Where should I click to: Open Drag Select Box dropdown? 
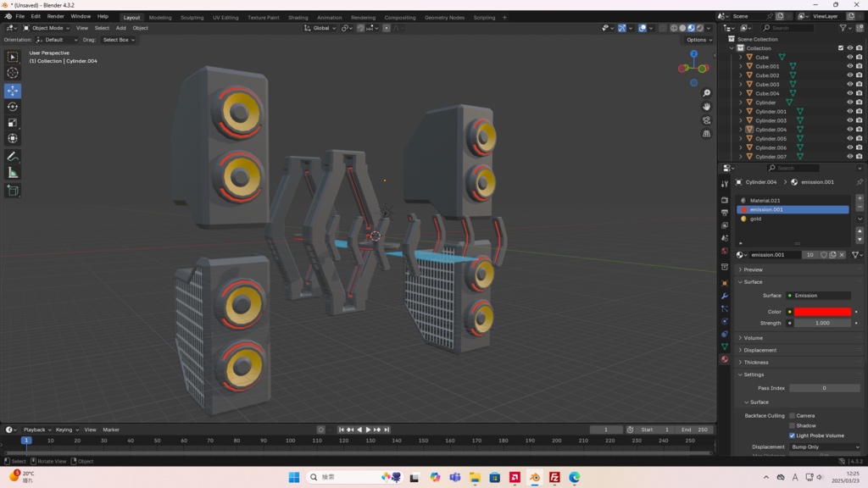pyautogui.click(x=119, y=40)
